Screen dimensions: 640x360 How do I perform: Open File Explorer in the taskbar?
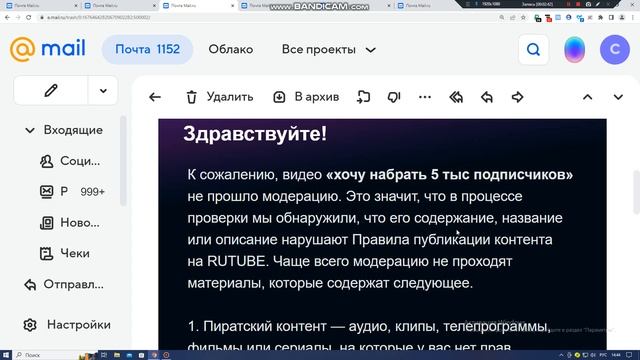click(117, 355)
